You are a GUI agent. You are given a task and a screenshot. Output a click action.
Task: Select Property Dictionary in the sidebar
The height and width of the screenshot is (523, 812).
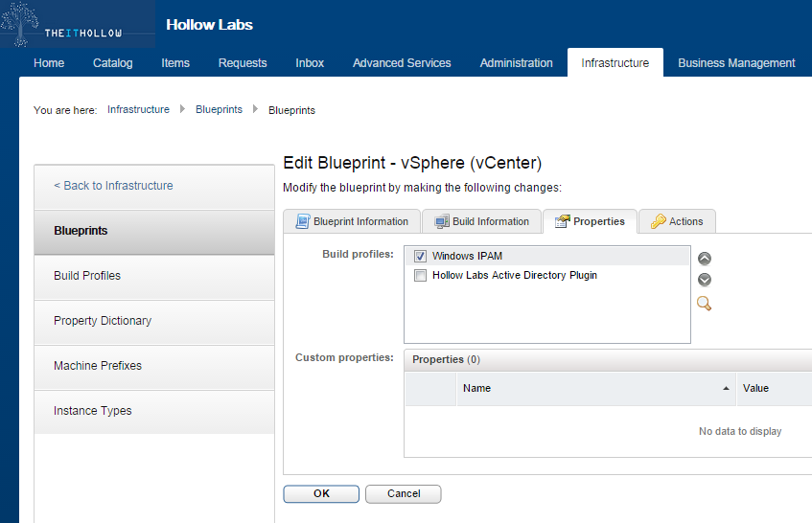103,321
